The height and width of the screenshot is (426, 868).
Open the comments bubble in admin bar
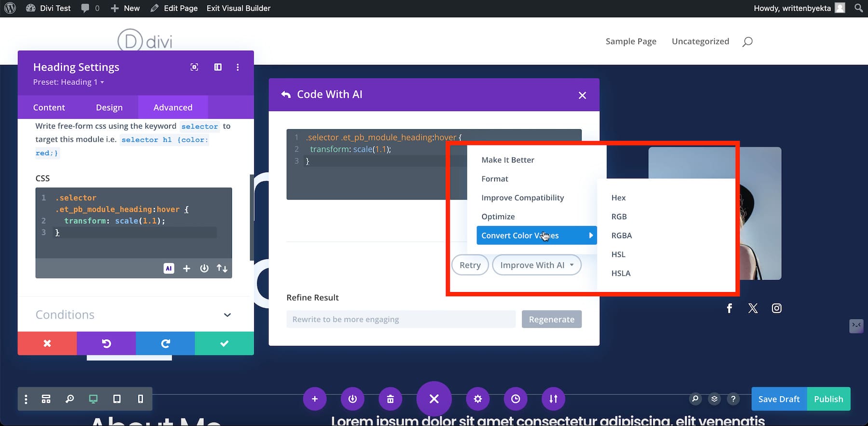90,8
